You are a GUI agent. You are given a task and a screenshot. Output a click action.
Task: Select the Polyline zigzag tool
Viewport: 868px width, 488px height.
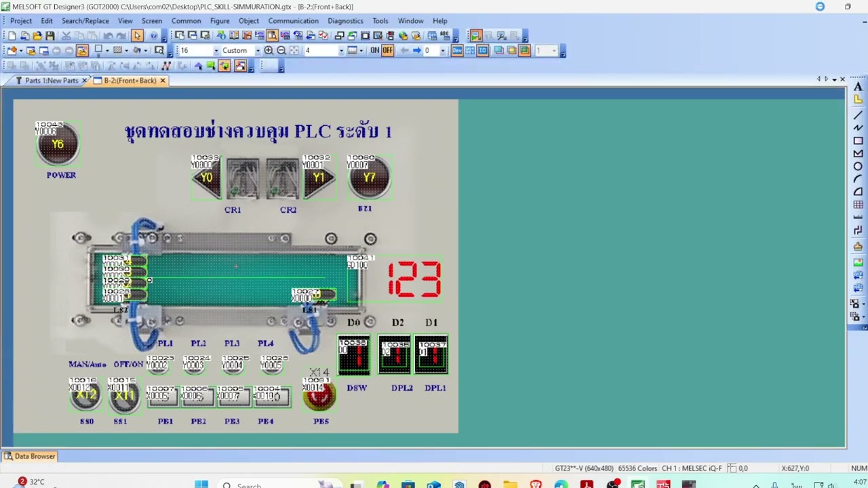858,127
